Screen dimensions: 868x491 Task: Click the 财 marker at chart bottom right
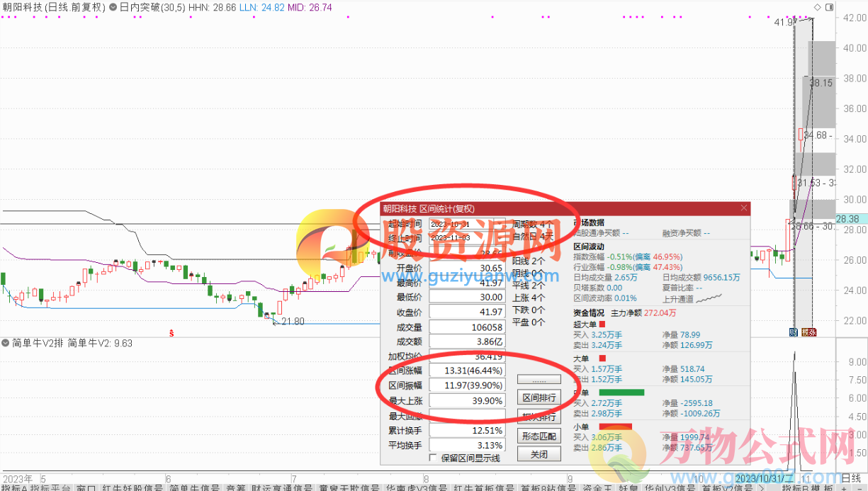tap(794, 332)
